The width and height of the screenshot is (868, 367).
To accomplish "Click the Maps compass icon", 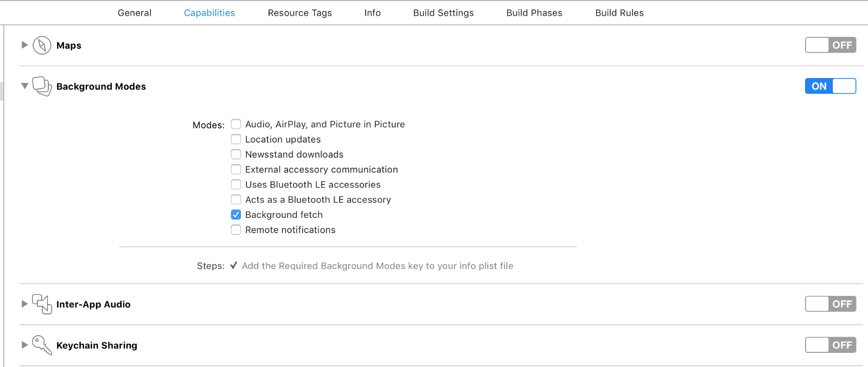I will tap(42, 46).
